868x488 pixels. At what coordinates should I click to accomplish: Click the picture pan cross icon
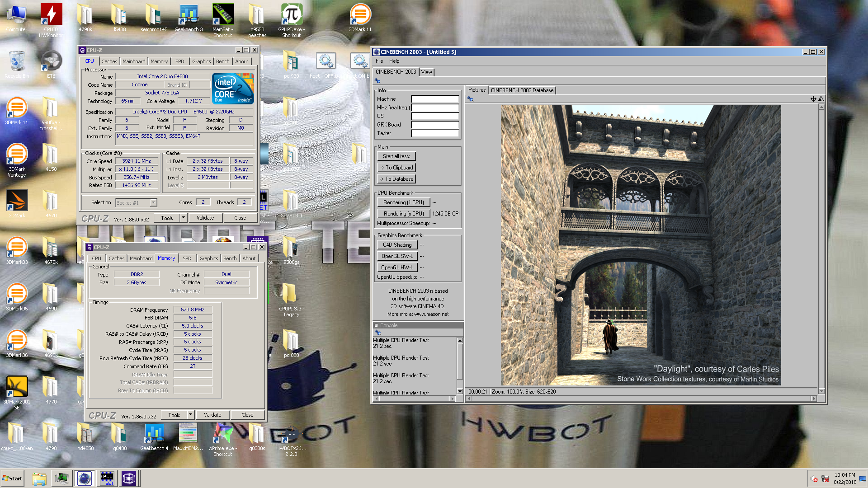(x=813, y=99)
